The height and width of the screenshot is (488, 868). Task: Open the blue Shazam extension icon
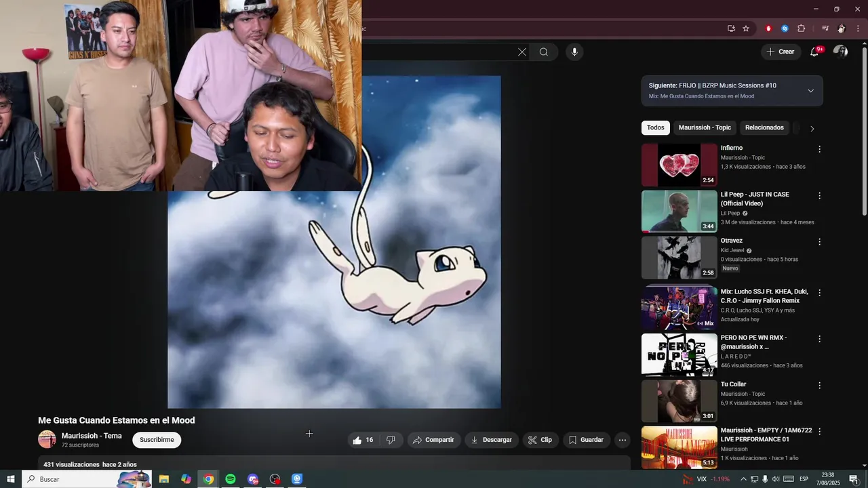[x=785, y=28]
